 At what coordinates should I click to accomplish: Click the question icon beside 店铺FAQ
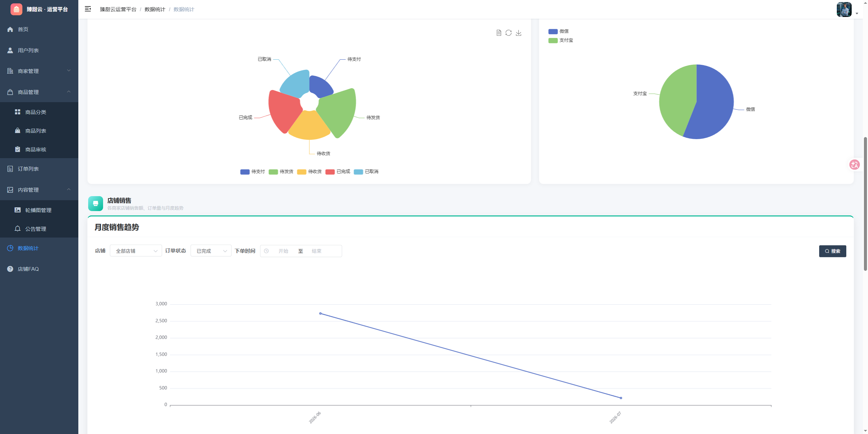coord(10,269)
